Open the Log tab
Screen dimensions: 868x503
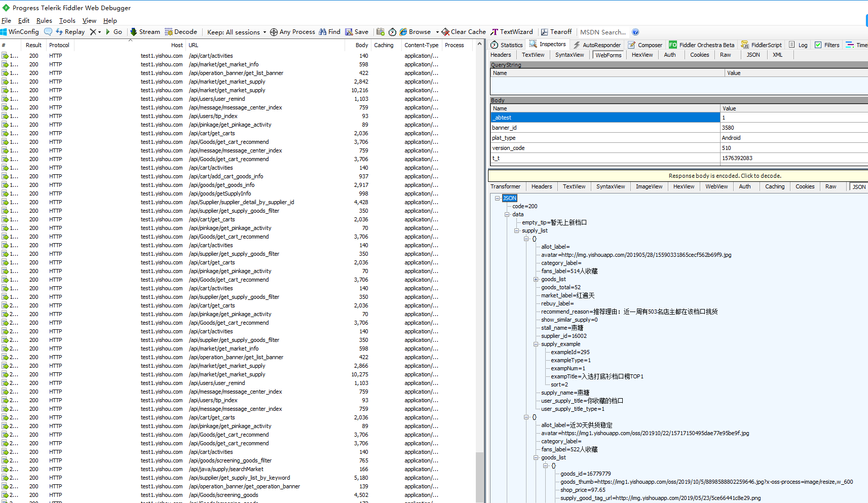(798, 45)
